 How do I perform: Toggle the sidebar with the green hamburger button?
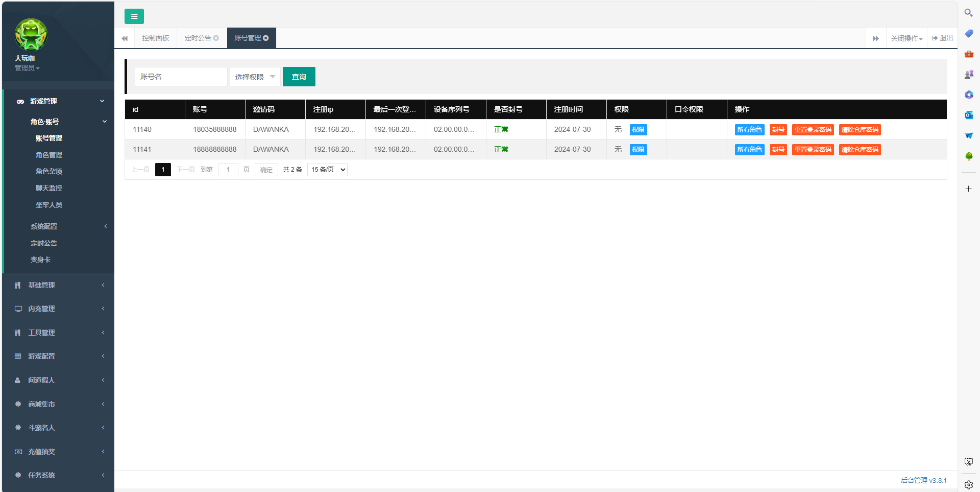tap(134, 16)
